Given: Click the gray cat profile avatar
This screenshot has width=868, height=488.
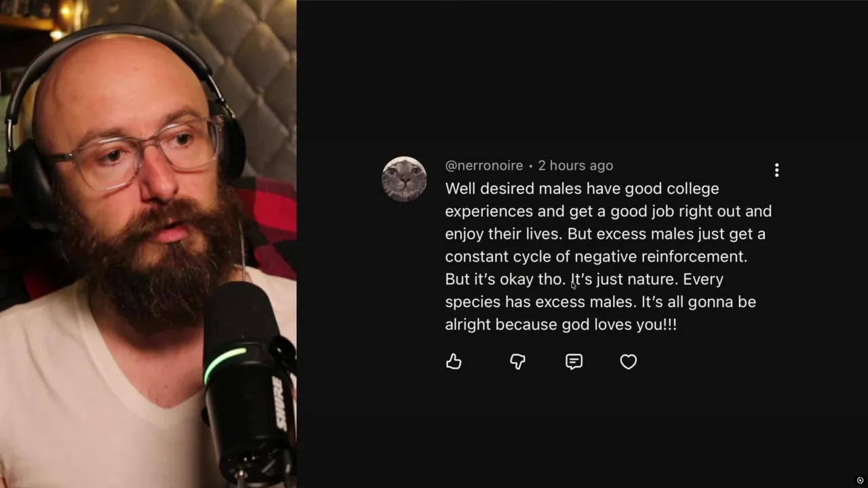Looking at the screenshot, I should click(404, 179).
